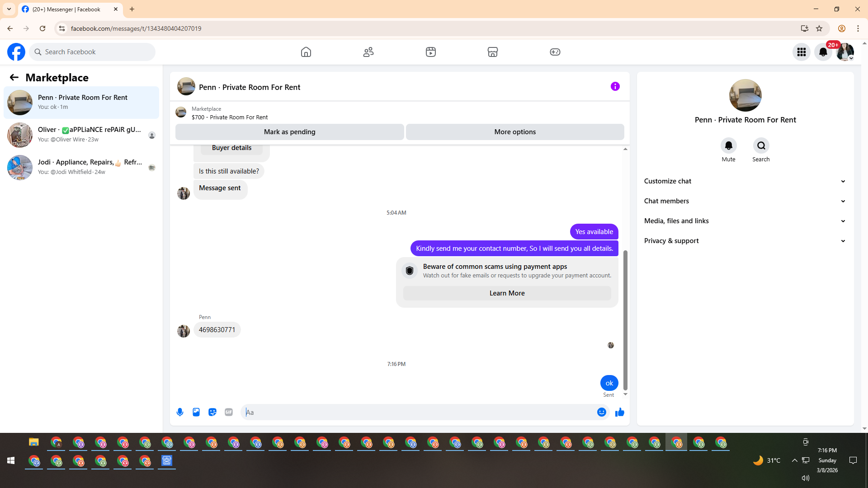Open emoji picker in message box
Image resolution: width=868 pixels, height=488 pixels.
601,412
